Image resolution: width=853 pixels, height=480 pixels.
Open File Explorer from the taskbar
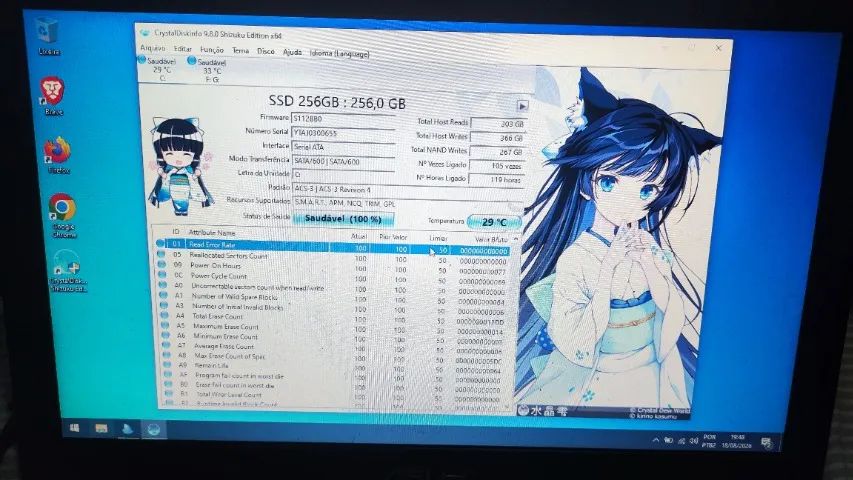[101, 428]
